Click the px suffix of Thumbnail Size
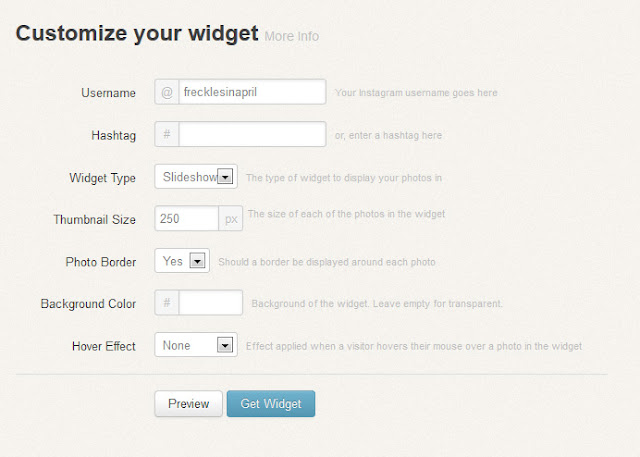Viewport: 640px width, 457px height. 231,218
